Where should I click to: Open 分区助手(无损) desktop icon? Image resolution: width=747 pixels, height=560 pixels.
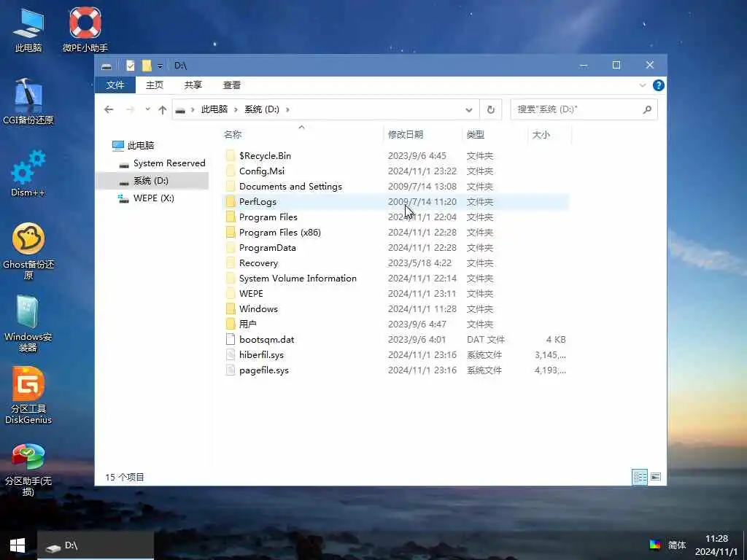[28, 470]
